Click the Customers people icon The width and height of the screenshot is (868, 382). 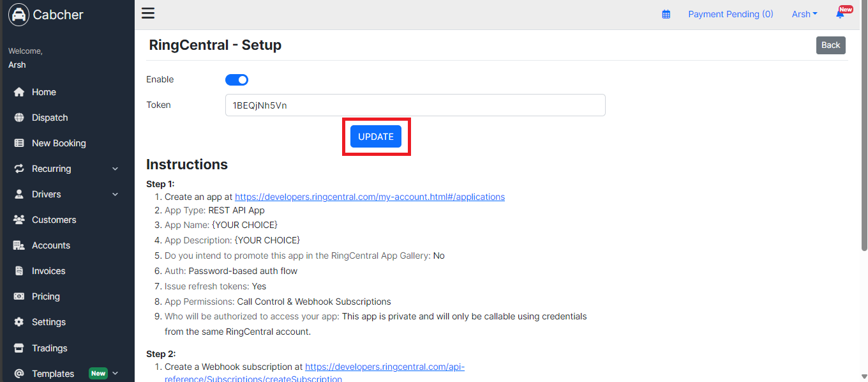pos(19,220)
